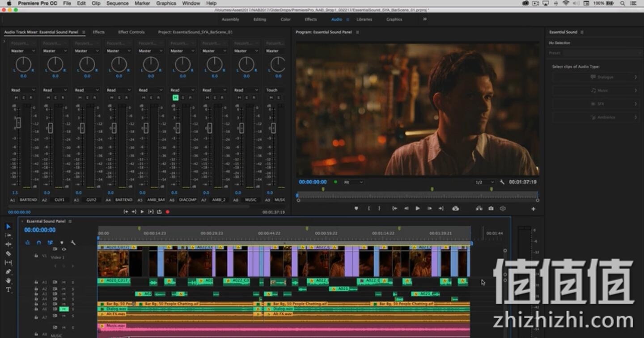
Task: Click the record button in Audio Track Mixer
Action: [168, 212]
